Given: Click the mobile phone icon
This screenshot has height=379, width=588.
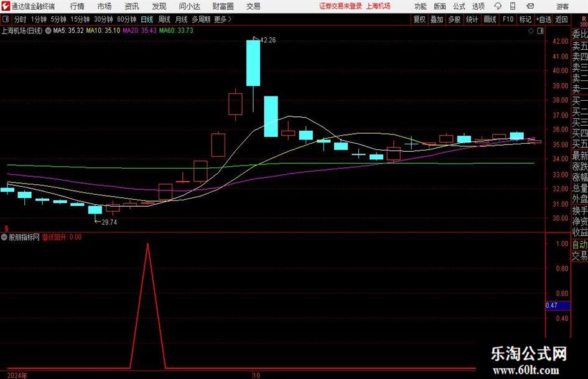Looking at the screenshot, I should tap(513, 6).
